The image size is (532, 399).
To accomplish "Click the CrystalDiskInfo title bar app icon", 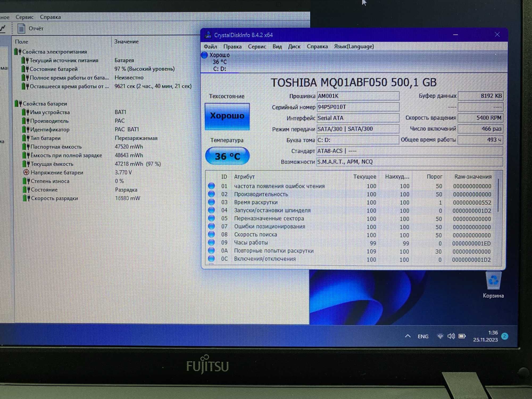I will click(208, 35).
